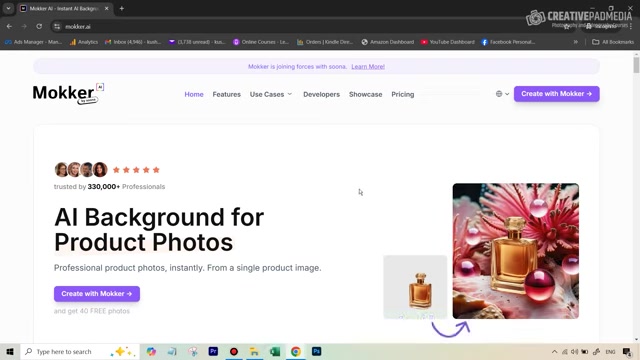The image size is (640, 360).
Task: Click the header Create with Mokker button
Action: (556, 94)
